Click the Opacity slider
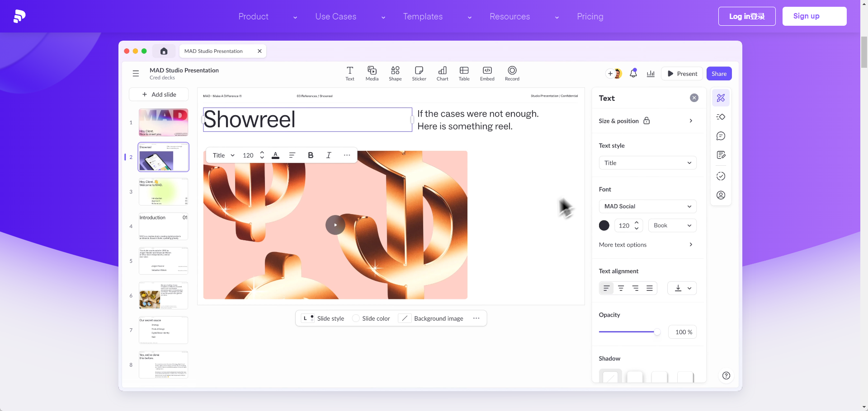This screenshot has height=411, width=868. click(x=630, y=332)
